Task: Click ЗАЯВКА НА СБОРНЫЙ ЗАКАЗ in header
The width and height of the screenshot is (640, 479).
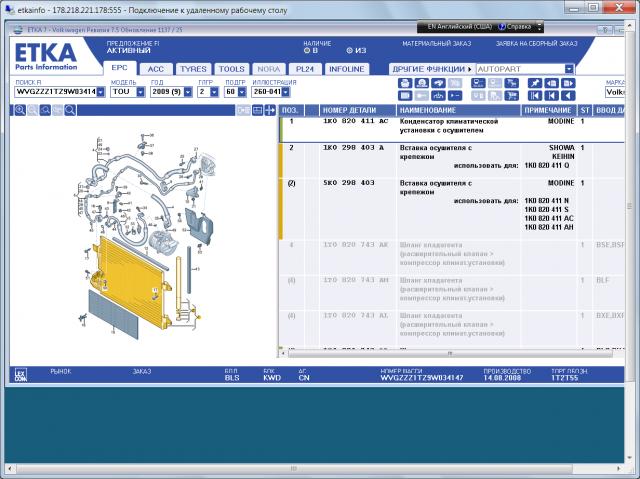Action: [536, 44]
